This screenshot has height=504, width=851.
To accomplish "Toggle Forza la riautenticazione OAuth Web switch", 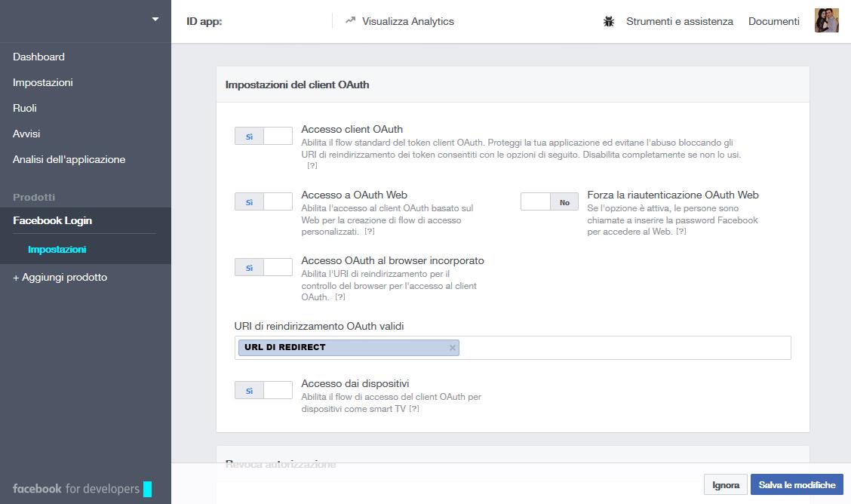I will [549, 201].
